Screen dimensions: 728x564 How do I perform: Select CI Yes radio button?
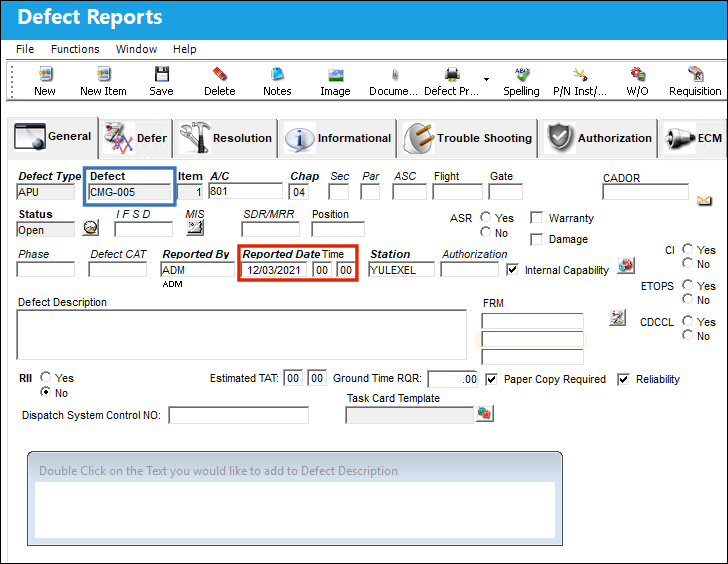688,249
